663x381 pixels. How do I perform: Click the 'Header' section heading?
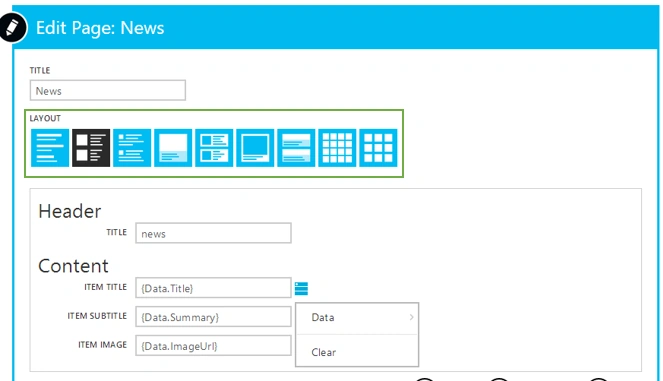pyautogui.click(x=70, y=211)
